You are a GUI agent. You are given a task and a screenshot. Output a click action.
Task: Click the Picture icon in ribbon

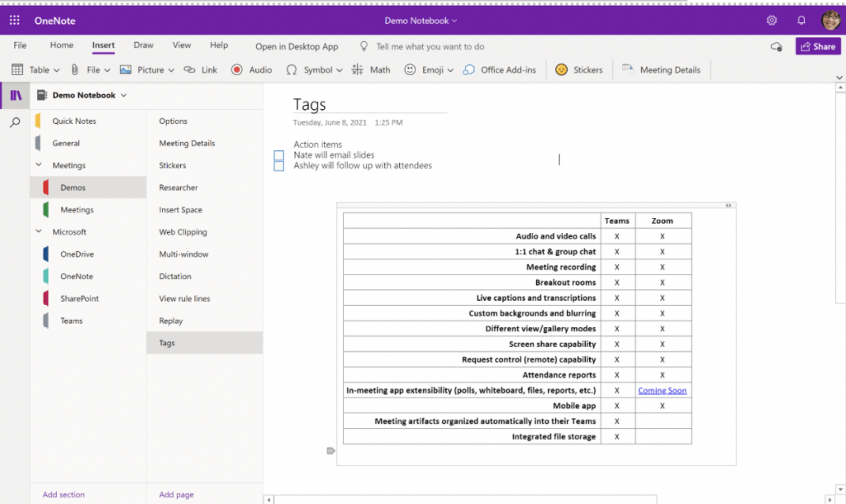126,69
